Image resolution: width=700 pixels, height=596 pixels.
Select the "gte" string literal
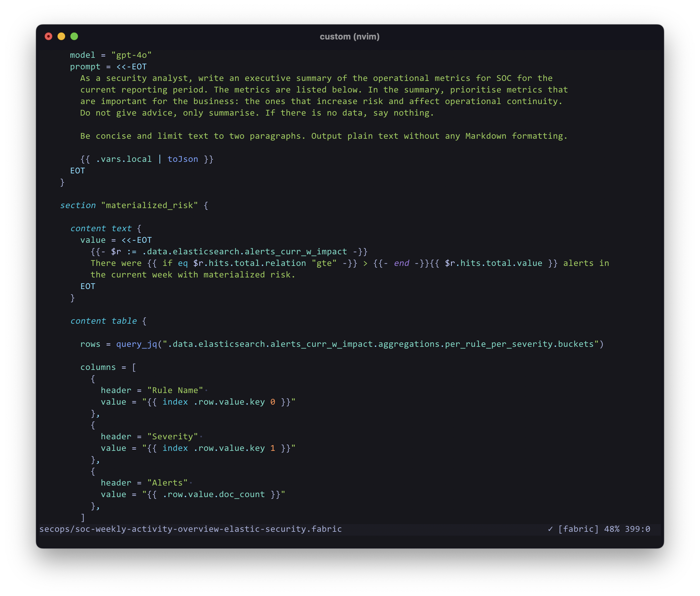coord(324,263)
